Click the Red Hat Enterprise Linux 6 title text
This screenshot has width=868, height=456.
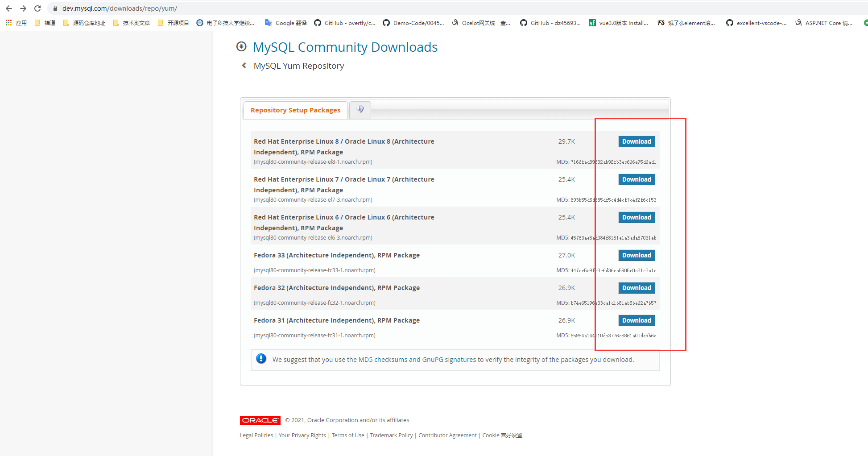point(344,223)
